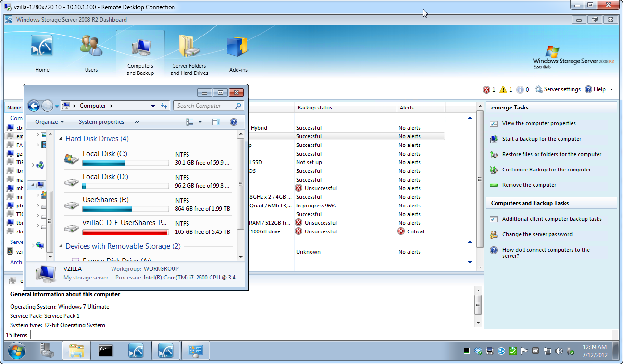Click System properties in Explorer toolbar

pyautogui.click(x=101, y=122)
